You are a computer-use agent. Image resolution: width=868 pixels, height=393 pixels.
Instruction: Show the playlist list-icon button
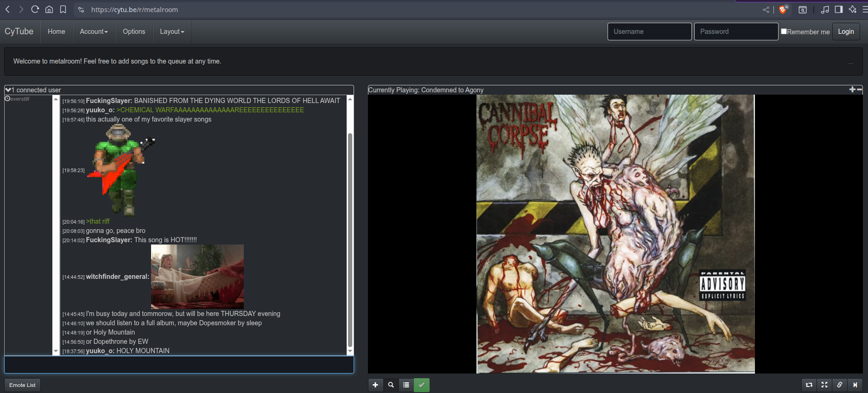pyautogui.click(x=406, y=385)
